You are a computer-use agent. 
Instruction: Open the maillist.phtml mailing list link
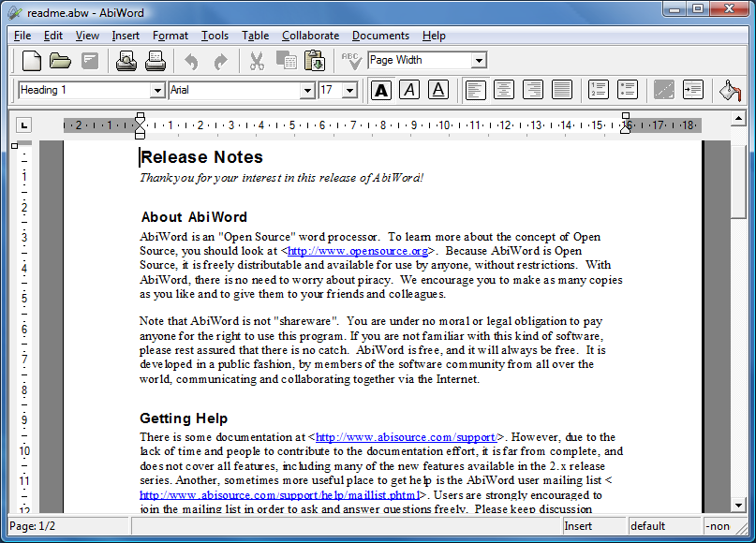(x=280, y=495)
